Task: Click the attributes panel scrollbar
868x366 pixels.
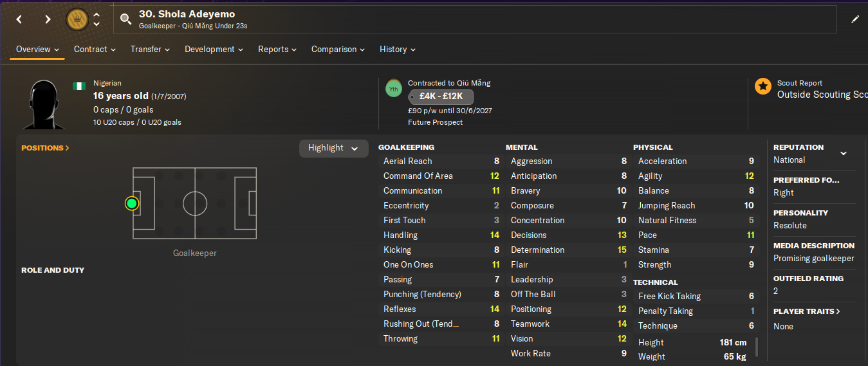Action: pos(757,347)
